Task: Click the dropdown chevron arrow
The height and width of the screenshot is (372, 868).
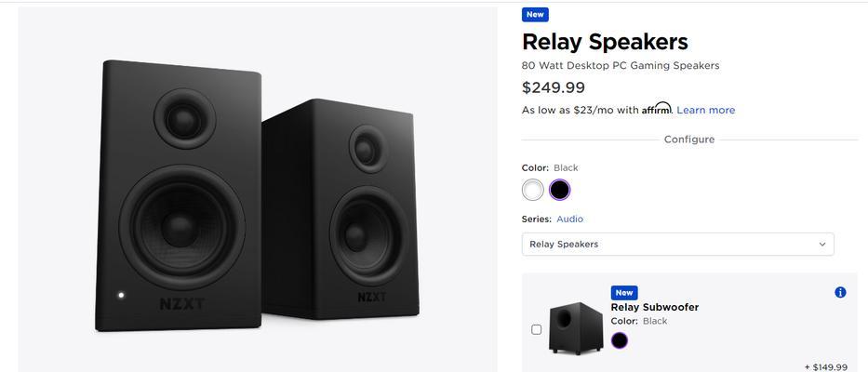Action: coord(822,244)
